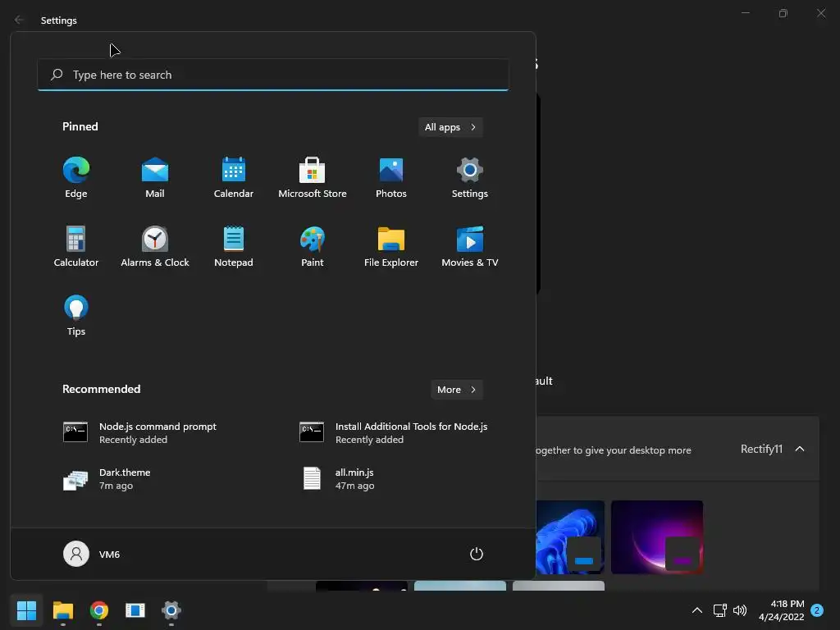Open Google Chrome from the taskbar
The image size is (840, 630).
pyautogui.click(x=99, y=610)
